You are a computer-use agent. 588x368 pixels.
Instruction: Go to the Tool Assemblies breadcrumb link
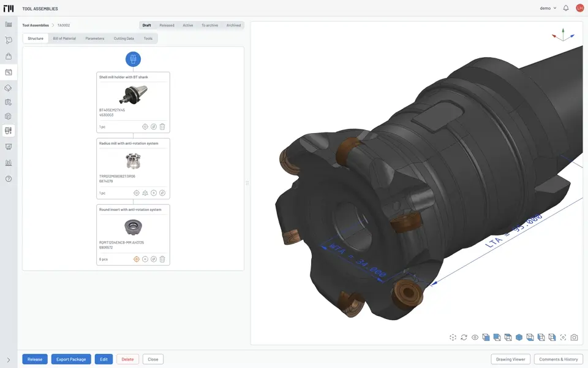(x=36, y=25)
